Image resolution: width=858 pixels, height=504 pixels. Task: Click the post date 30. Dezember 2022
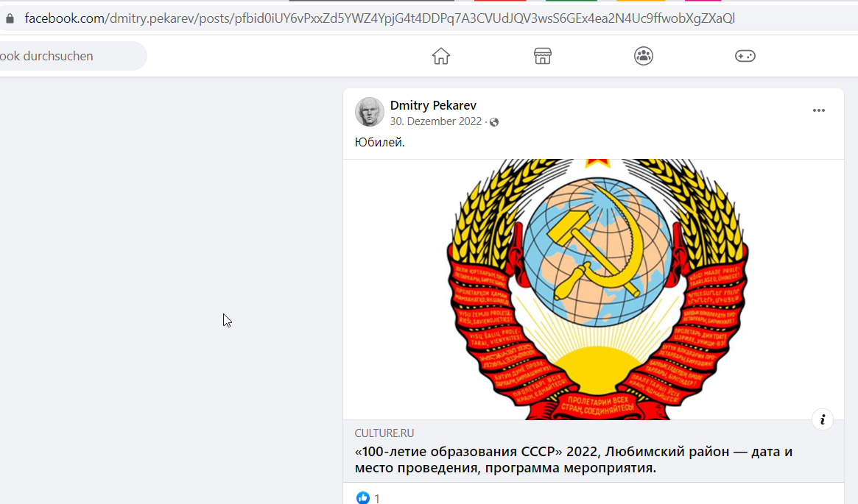435,121
